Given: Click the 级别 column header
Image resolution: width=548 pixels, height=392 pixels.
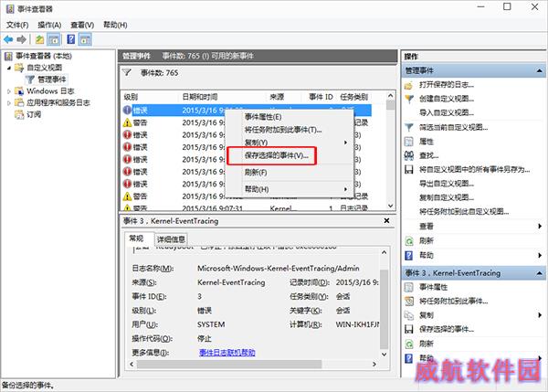Looking at the screenshot, I should pyautogui.click(x=151, y=97).
